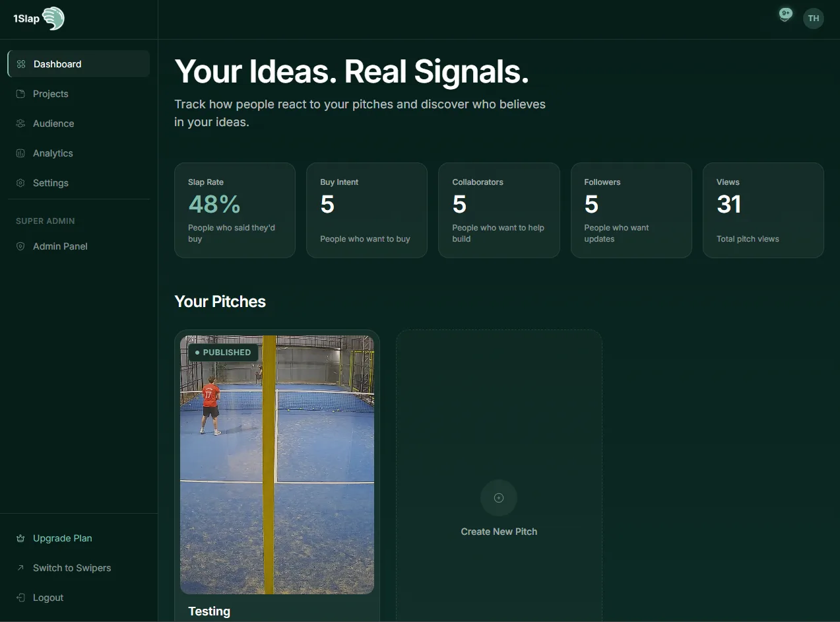Click the Audience people icon
The width and height of the screenshot is (840, 622).
[x=20, y=123]
